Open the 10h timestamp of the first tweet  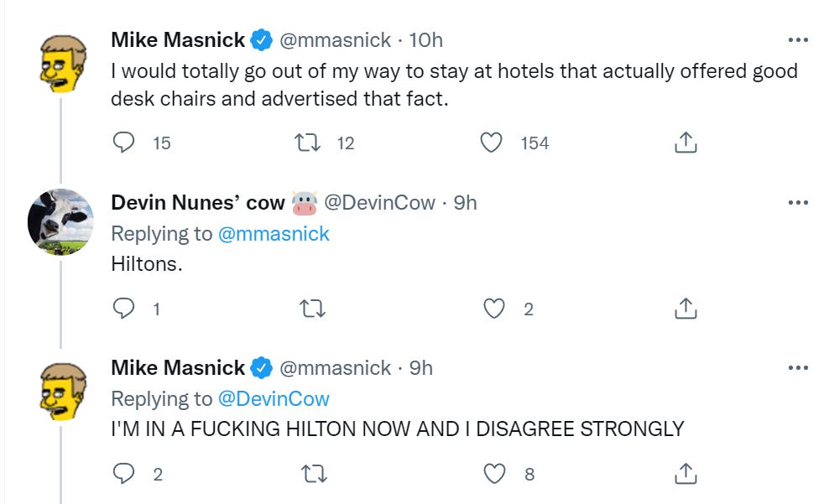[425, 39]
